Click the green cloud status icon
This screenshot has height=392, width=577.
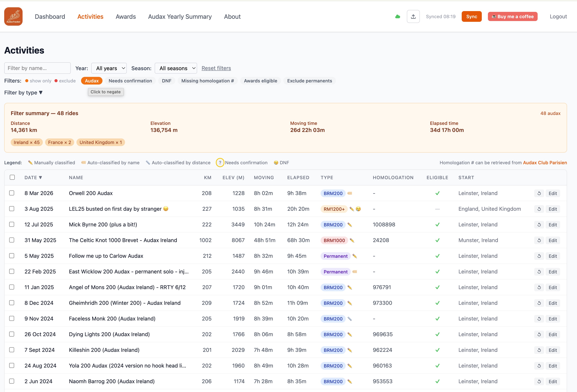[x=397, y=17]
